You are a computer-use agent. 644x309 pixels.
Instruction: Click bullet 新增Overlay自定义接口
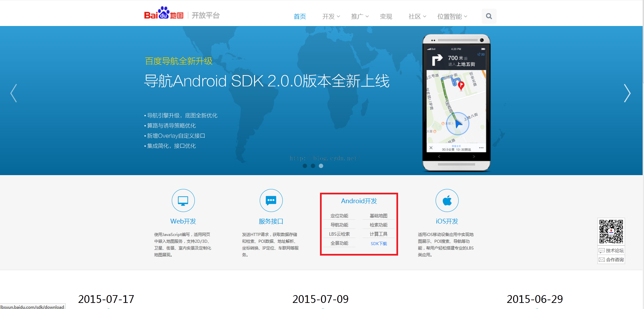click(x=175, y=136)
